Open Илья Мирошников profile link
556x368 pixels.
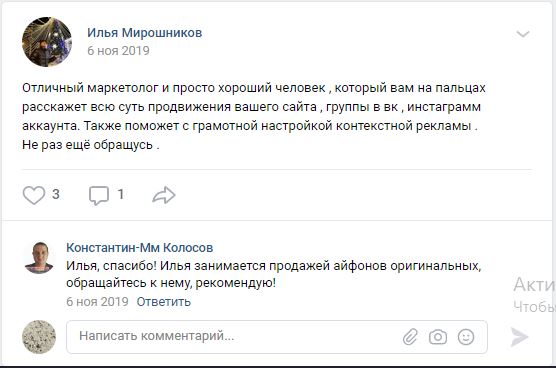pos(145,33)
